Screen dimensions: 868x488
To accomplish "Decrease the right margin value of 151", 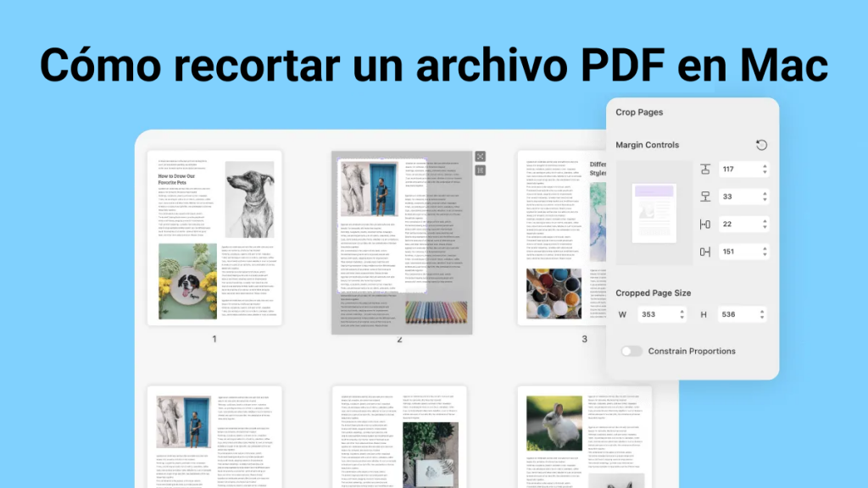I will pyautogui.click(x=763, y=255).
